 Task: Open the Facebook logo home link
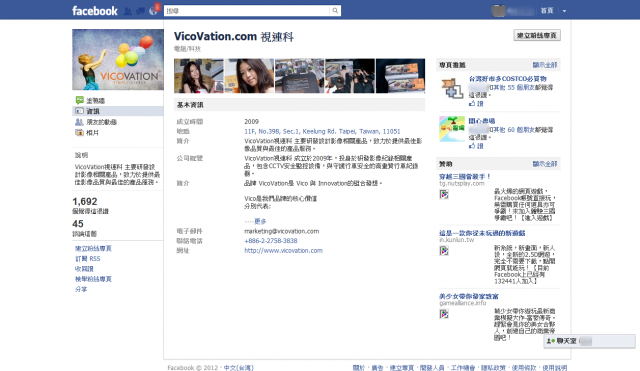pyautogui.click(x=95, y=11)
